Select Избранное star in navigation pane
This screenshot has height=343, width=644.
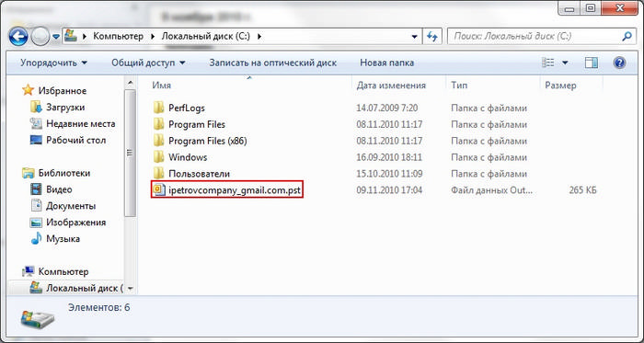click(x=28, y=90)
